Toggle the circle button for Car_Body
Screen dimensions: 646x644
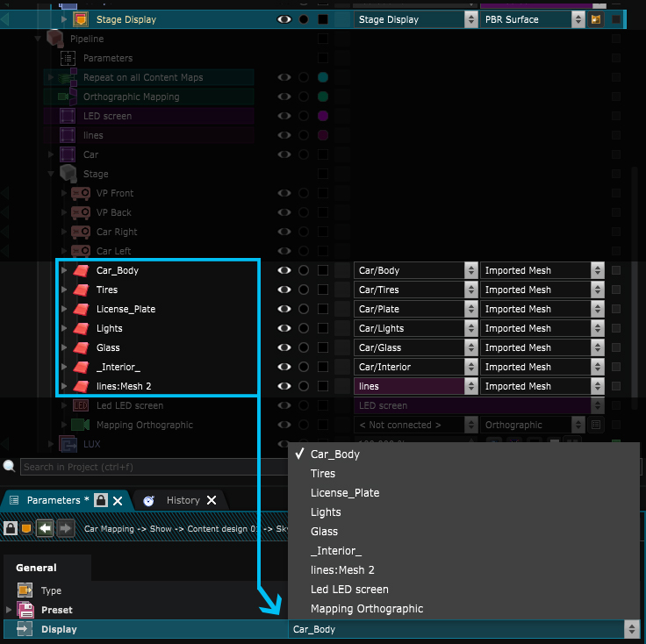click(x=304, y=270)
